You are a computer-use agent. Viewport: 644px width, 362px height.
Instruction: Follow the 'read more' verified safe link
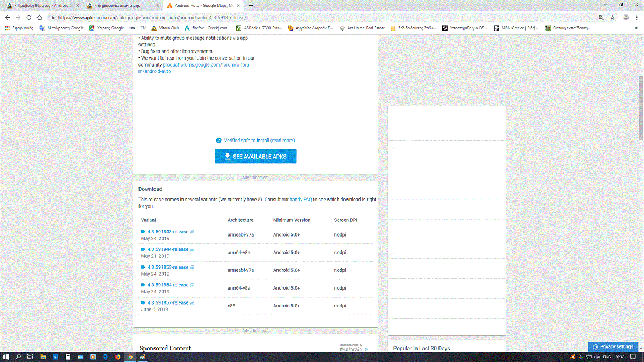[282, 141]
